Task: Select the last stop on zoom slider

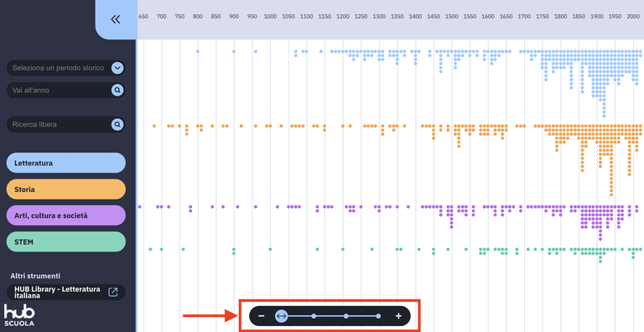Action: 378,316
